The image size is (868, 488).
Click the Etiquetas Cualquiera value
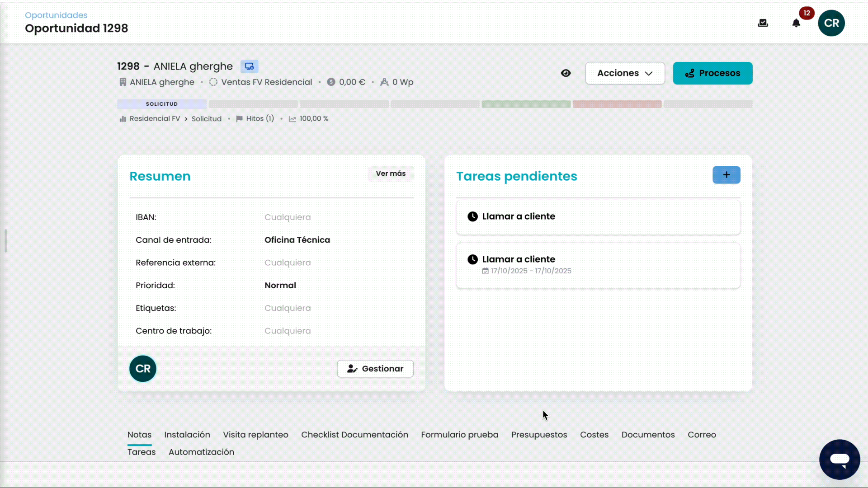(288, 308)
